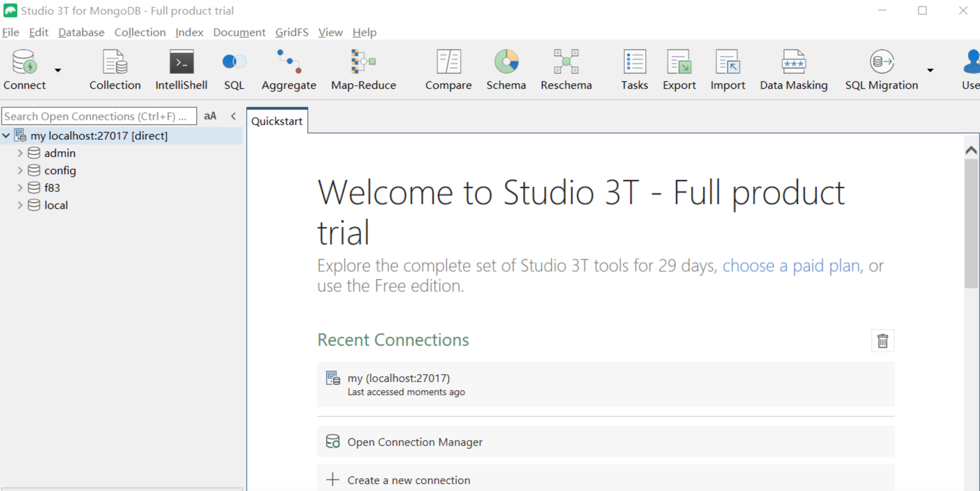Open the Aggregate editor tool
The width and height of the screenshot is (980, 491).
(x=289, y=69)
